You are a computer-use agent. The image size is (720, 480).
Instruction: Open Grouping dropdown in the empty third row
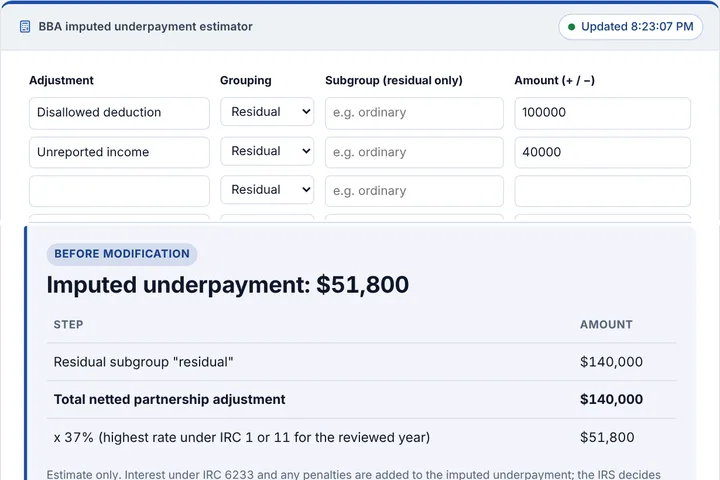click(x=267, y=190)
